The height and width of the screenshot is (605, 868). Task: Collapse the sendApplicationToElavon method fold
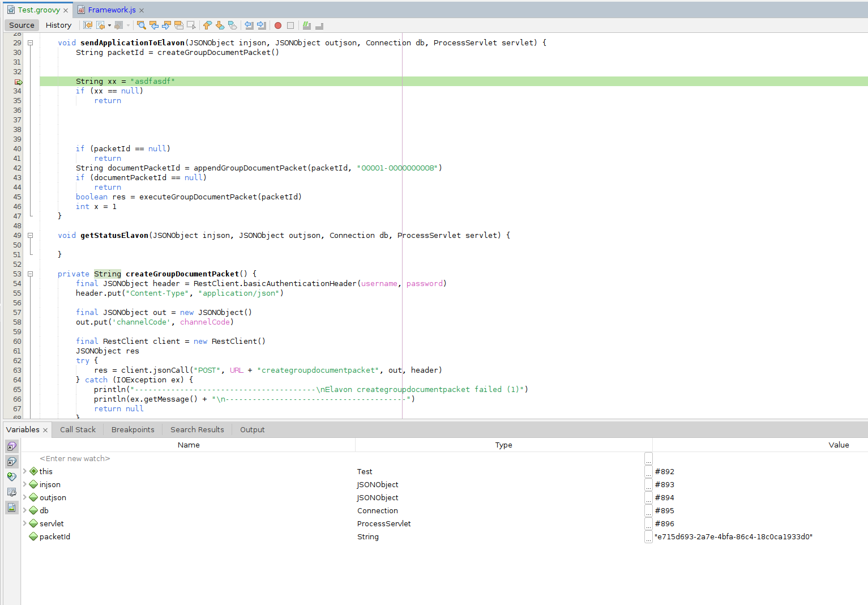tap(30, 42)
